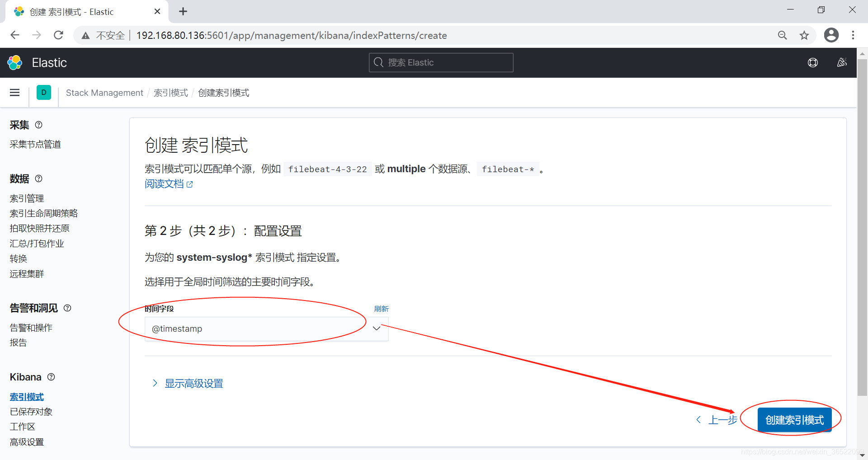Click the page vertical scrollbar
This screenshot has height=460, width=868.
[x=862, y=227]
